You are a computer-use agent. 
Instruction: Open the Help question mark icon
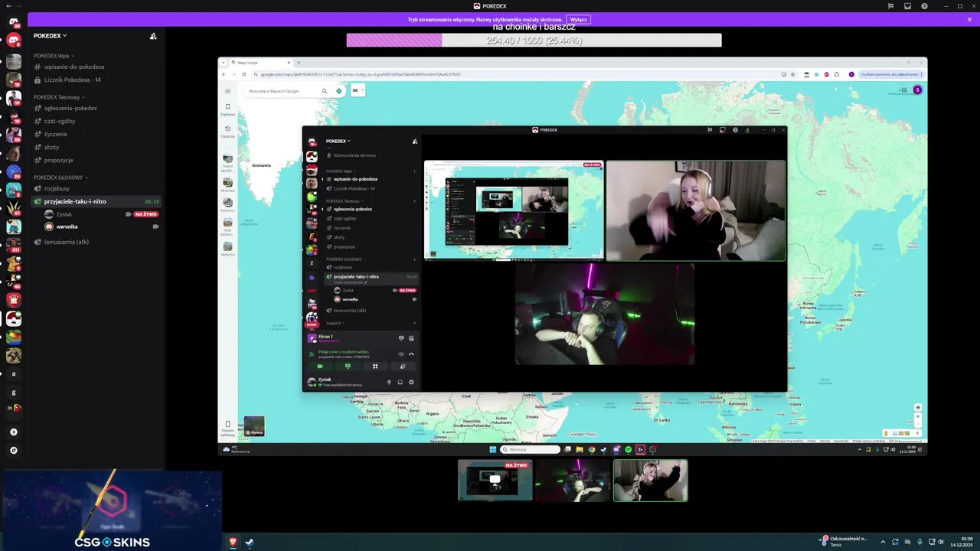(924, 6)
